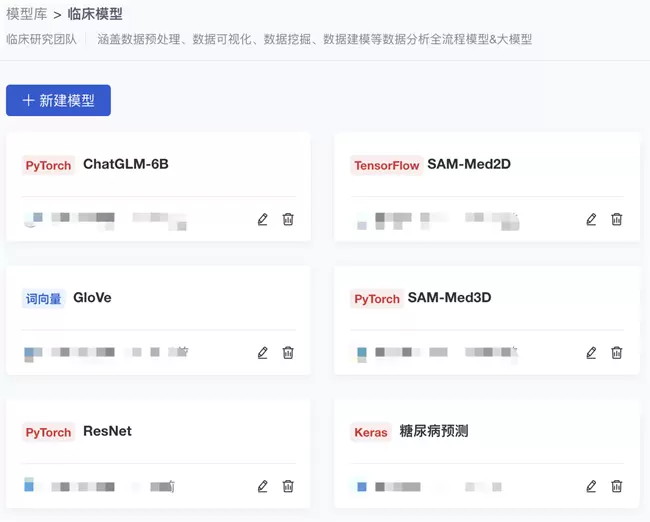
Task: Open the SAM-Med3D model title
Action: coord(449,298)
